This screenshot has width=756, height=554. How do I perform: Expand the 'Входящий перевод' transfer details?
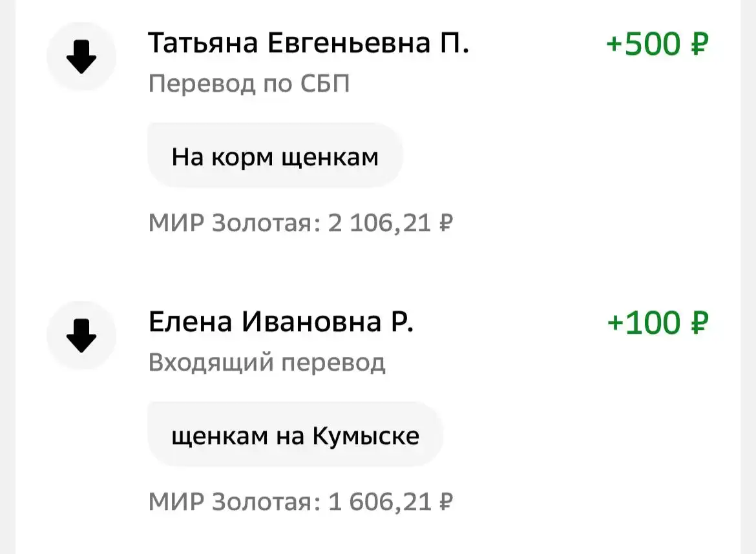click(268, 362)
